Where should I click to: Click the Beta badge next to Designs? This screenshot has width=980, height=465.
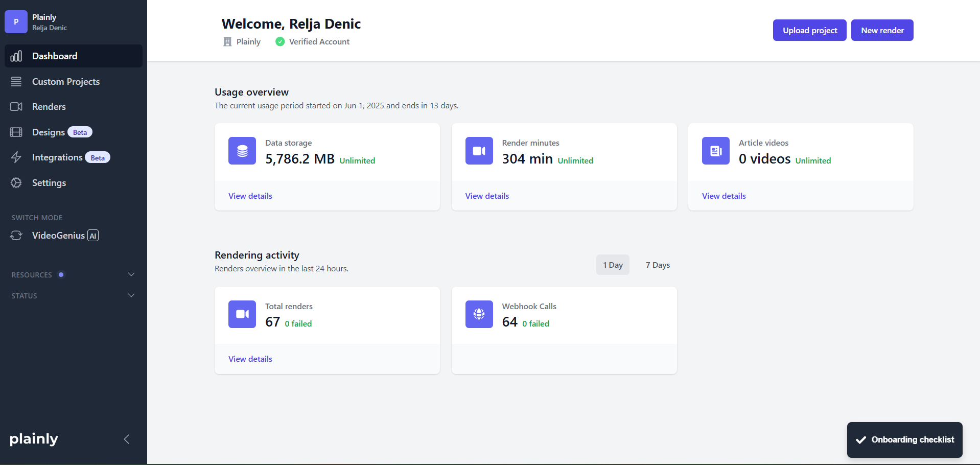click(79, 132)
